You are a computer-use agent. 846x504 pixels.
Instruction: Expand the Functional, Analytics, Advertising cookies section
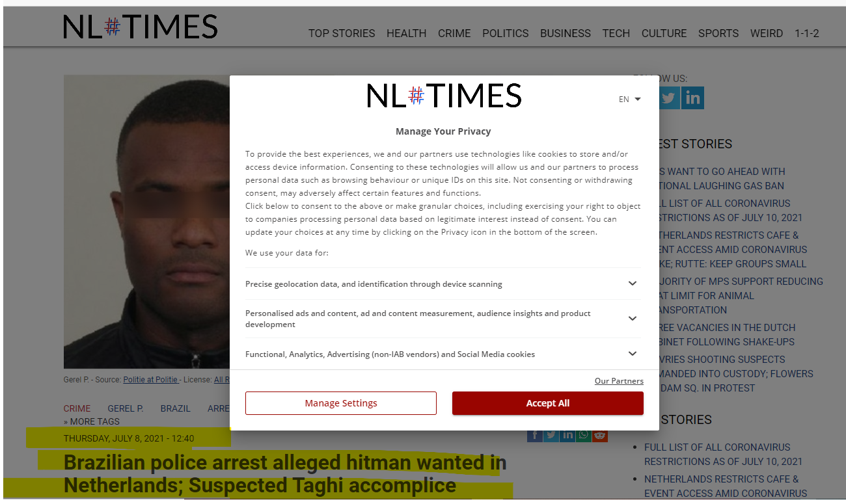point(443,354)
